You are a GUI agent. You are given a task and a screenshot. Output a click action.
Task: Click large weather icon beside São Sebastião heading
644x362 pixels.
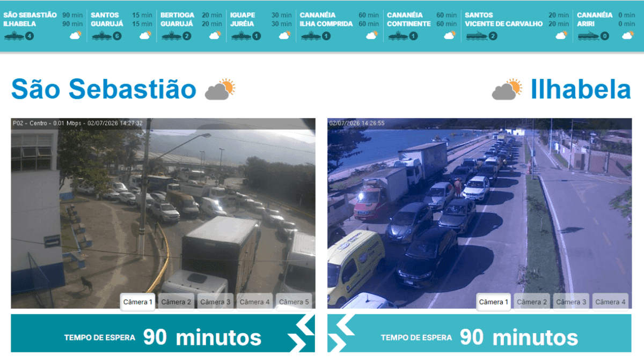(x=220, y=90)
